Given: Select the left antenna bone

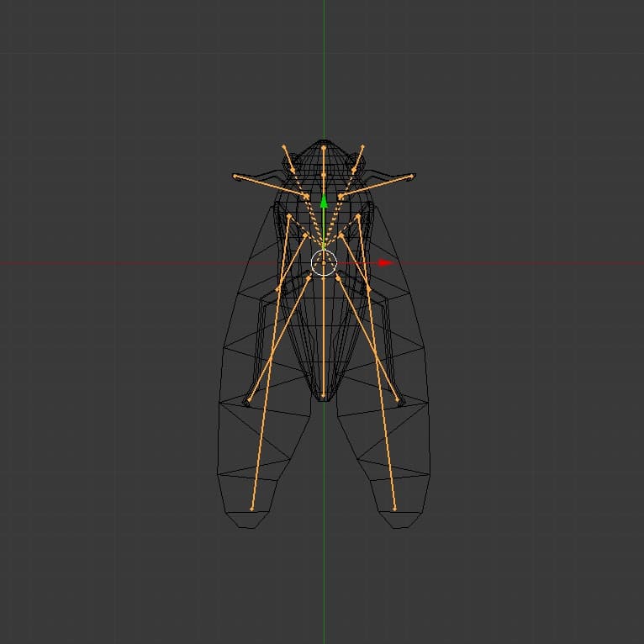Looking at the screenshot, I should coord(288,159).
